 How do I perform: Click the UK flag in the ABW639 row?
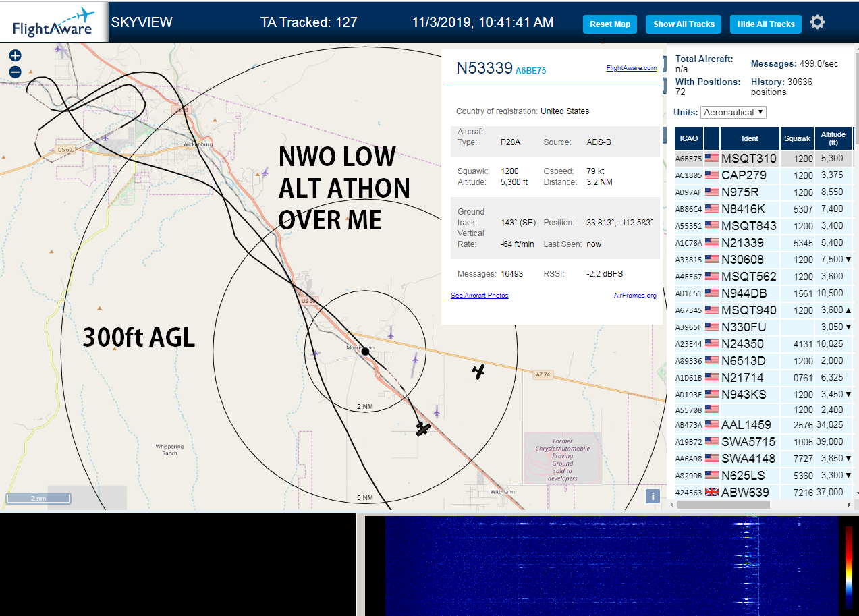click(712, 493)
